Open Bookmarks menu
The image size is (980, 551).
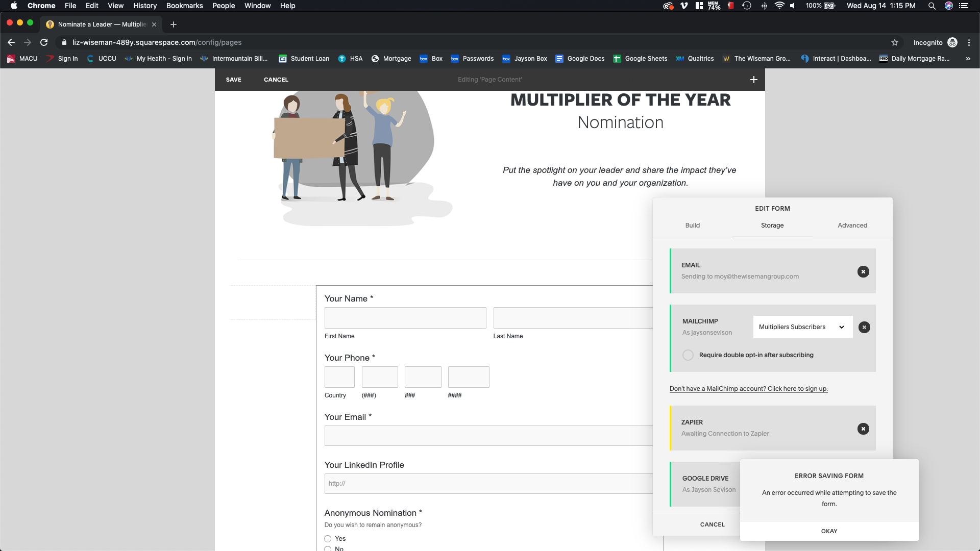pyautogui.click(x=184, y=6)
